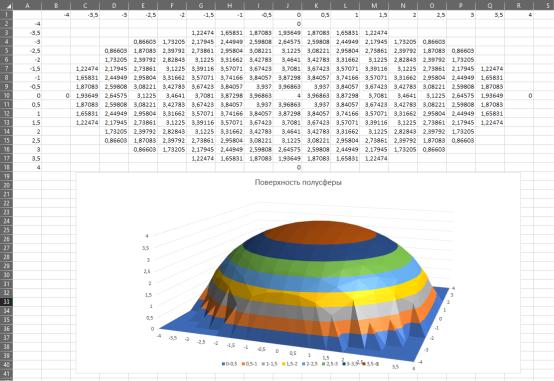Image resolution: width=554 pixels, height=381 pixels.
Task: Click cell J2 containing 0
Action: click(287, 24)
